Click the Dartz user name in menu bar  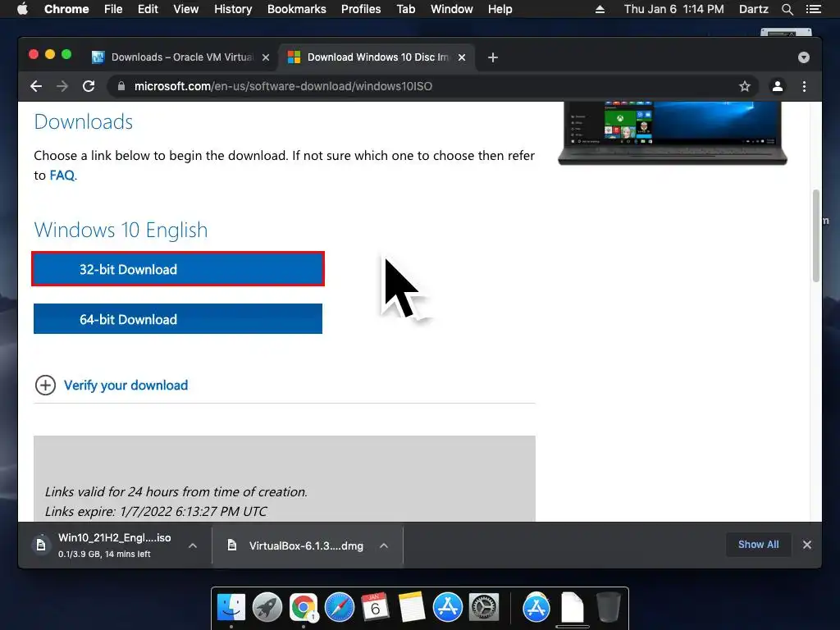coord(753,9)
